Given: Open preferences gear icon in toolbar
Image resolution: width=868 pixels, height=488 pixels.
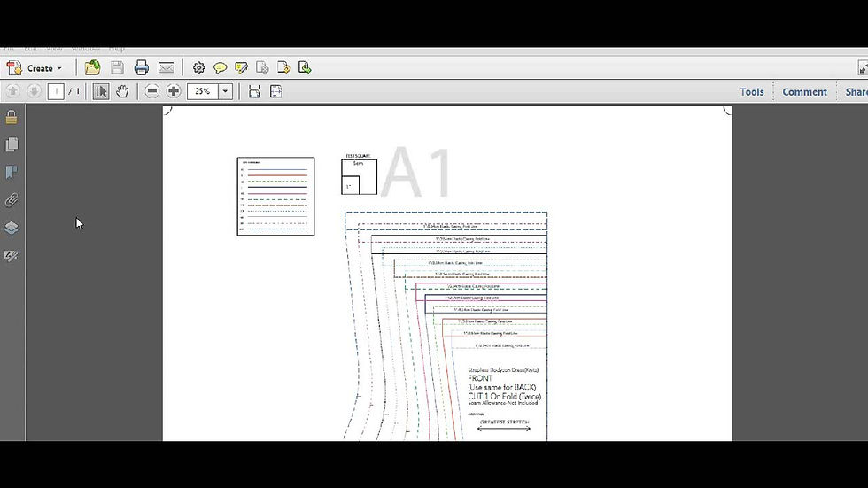Looking at the screenshot, I should 198,67.
